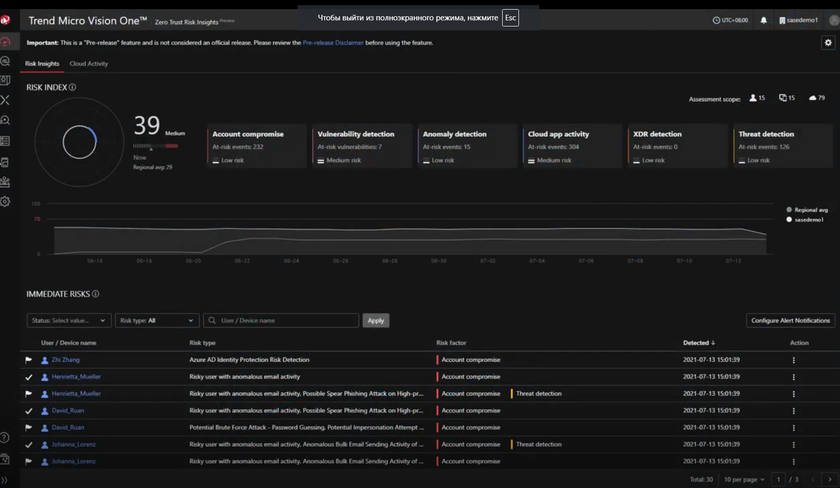Open the help question mark in the sidebar
The image size is (840, 488).
6,438
